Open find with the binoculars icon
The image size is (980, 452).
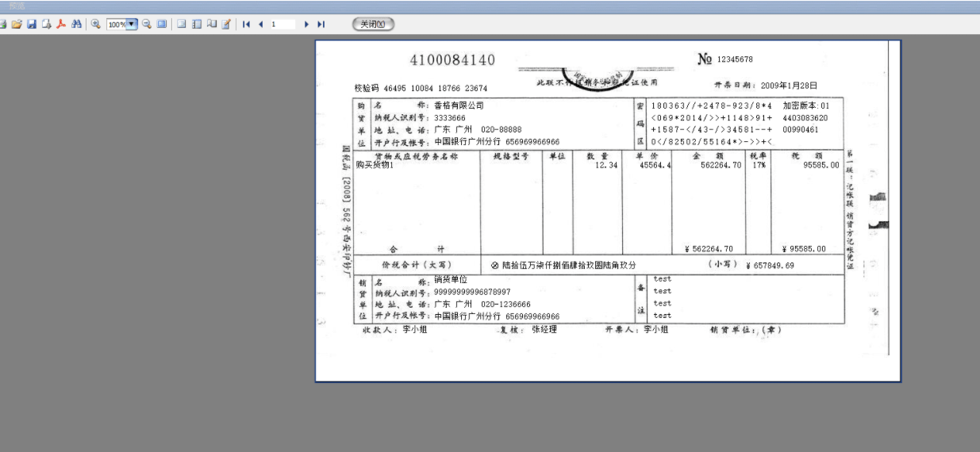tap(76, 25)
